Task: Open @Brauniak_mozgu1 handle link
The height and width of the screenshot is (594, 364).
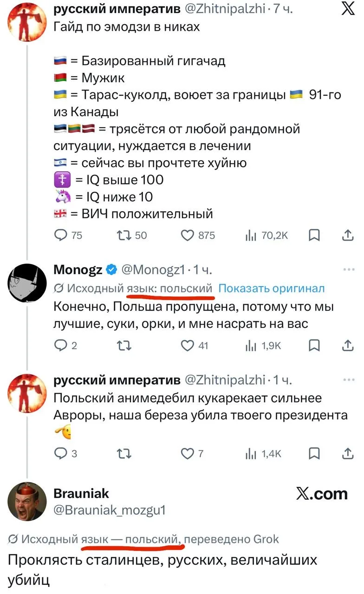Action: point(109,510)
